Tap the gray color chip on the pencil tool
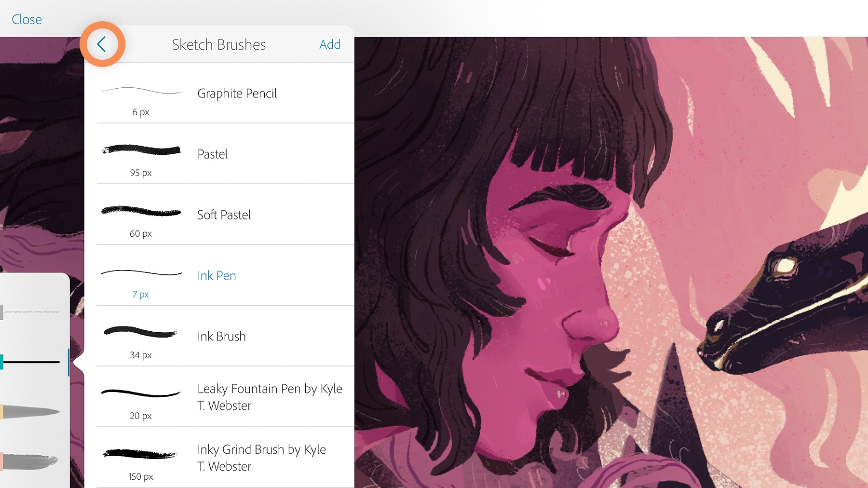This screenshot has width=868, height=488. pos(2,312)
